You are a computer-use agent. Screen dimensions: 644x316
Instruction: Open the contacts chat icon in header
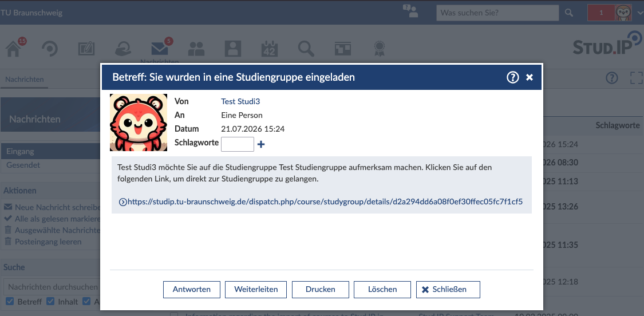[x=410, y=11]
